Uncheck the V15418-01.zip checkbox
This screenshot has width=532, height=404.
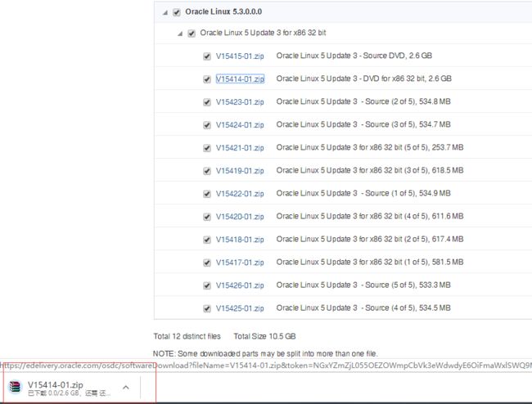206,240
